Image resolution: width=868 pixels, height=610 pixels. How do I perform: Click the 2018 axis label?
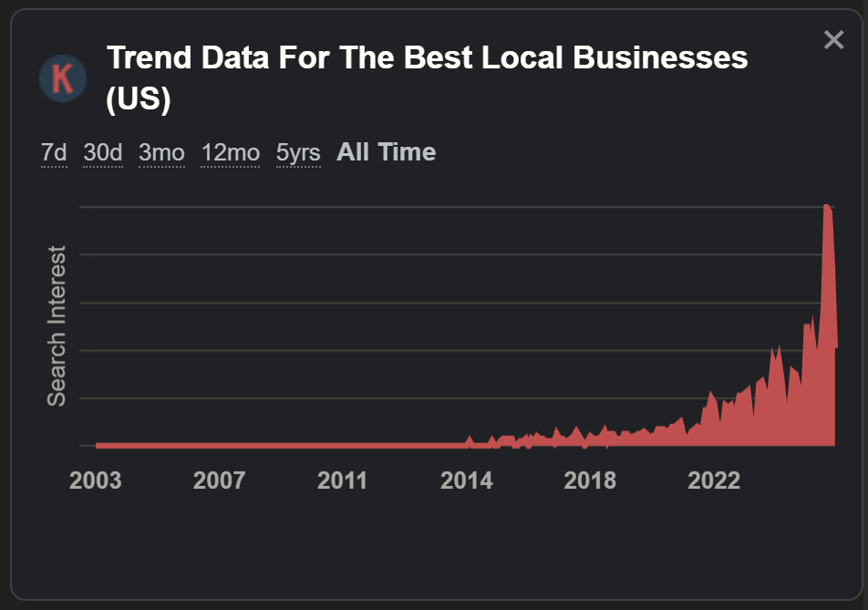pos(590,481)
